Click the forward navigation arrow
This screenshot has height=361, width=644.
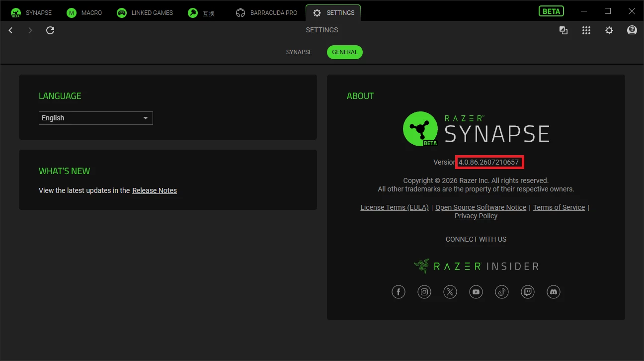(x=30, y=30)
